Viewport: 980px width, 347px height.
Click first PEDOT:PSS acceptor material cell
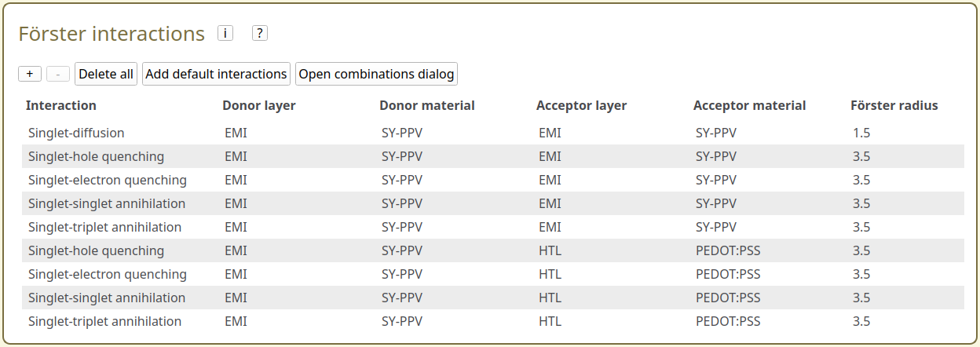point(728,250)
